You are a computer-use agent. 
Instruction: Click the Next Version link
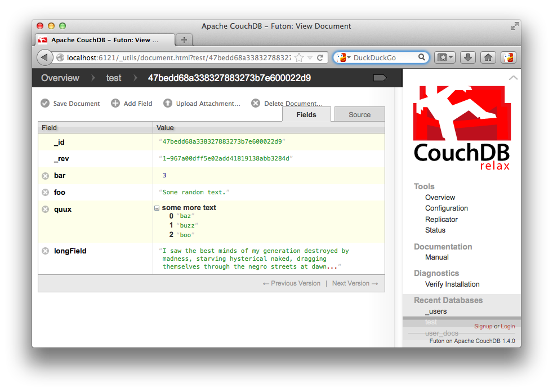tap(355, 283)
